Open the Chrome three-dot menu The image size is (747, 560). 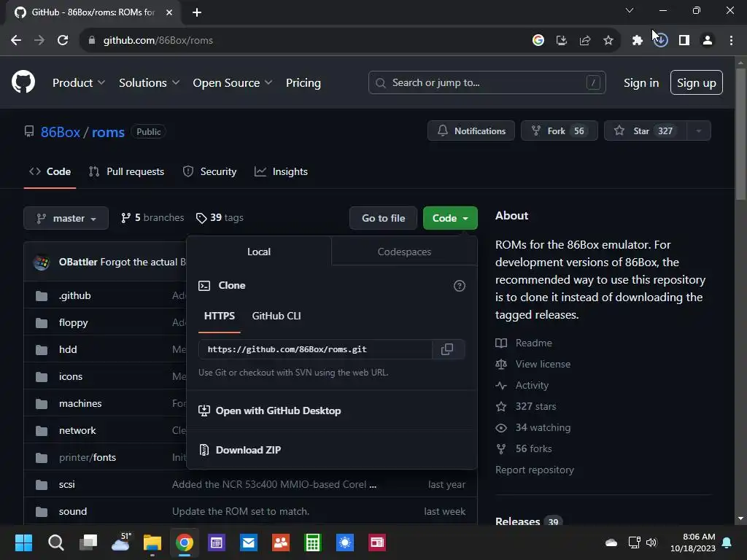[731, 41]
